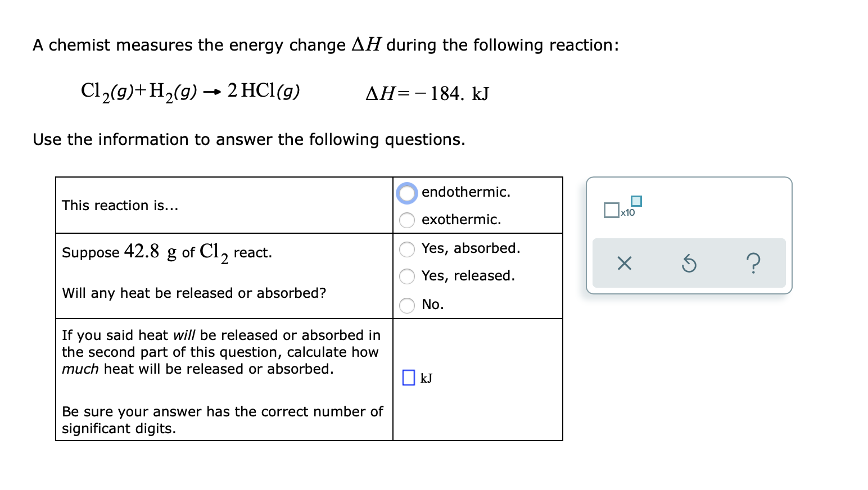Choose the 'No.' radio button

(x=407, y=305)
